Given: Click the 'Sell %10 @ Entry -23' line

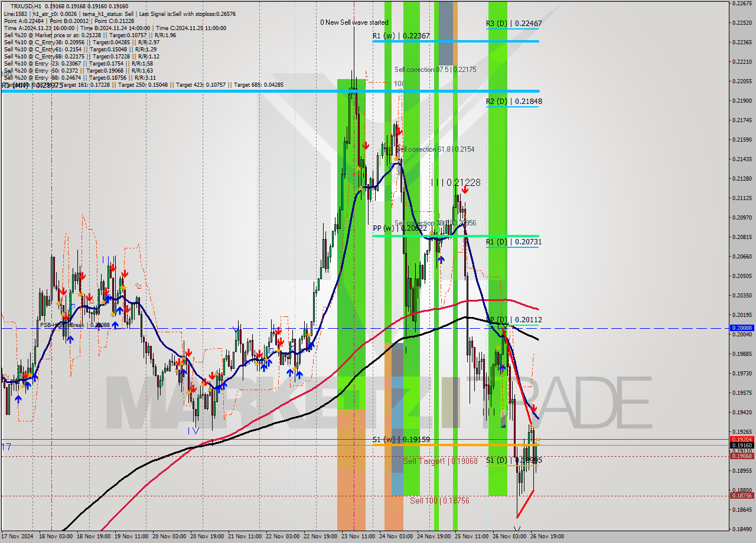Looking at the screenshot, I should tap(78, 63).
